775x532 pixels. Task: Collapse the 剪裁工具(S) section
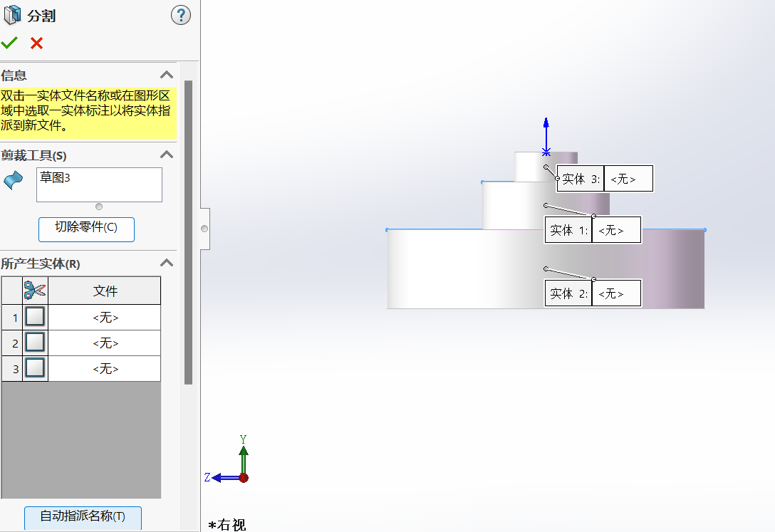(x=167, y=155)
